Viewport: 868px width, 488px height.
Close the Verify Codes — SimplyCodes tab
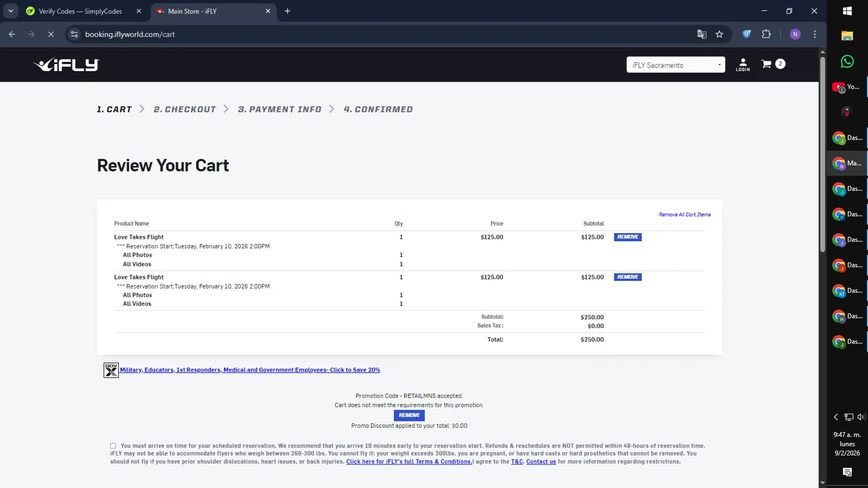[139, 11]
